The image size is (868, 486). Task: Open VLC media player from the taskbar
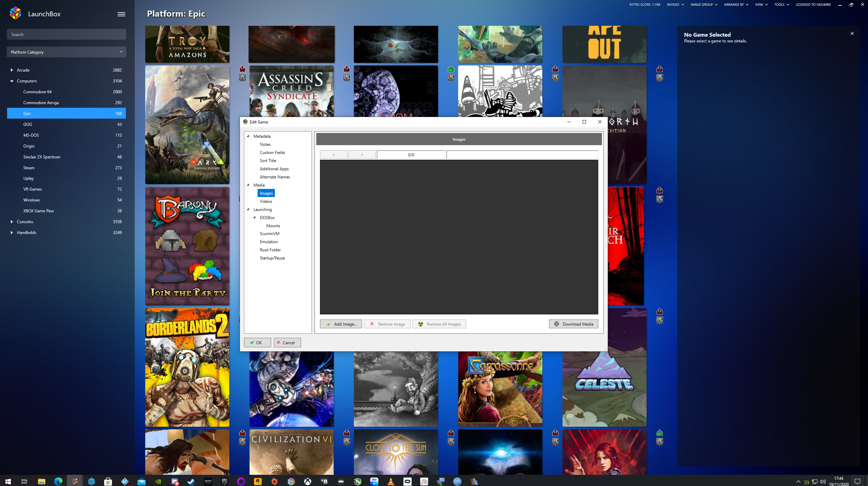[x=391, y=481]
